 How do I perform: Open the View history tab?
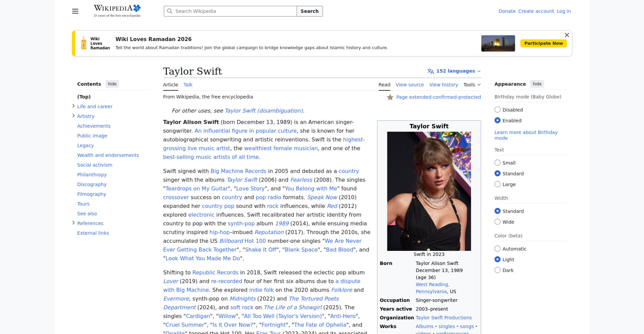pyautogui.click(x=443, y=84)
